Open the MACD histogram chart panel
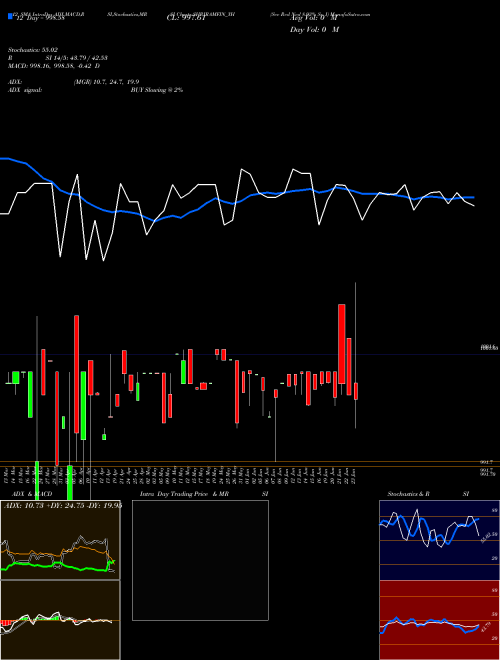This screenshot has height=660, width=500. [60, 620]
